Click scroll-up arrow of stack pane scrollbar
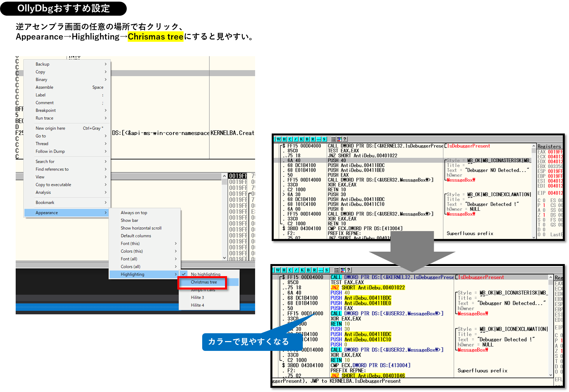 pos(224,176)
